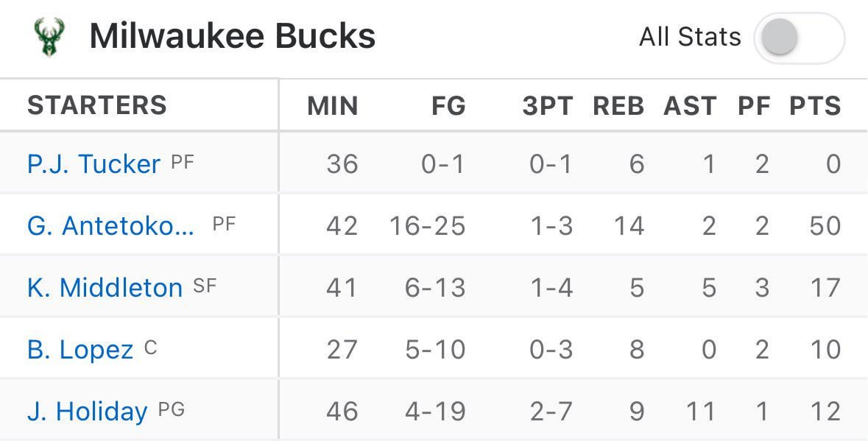Click the 3PT column header
This screenshot has width=868, height=441.
547,106
